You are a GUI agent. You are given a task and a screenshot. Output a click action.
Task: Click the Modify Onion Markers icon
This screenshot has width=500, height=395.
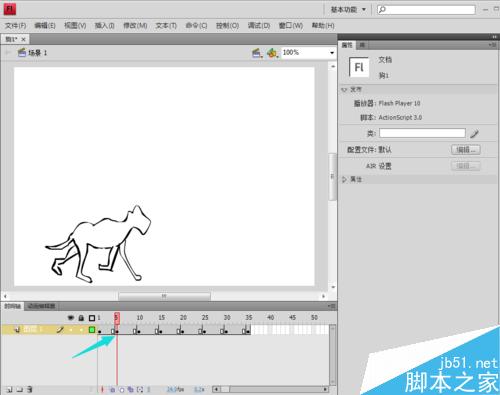[140, 389]
